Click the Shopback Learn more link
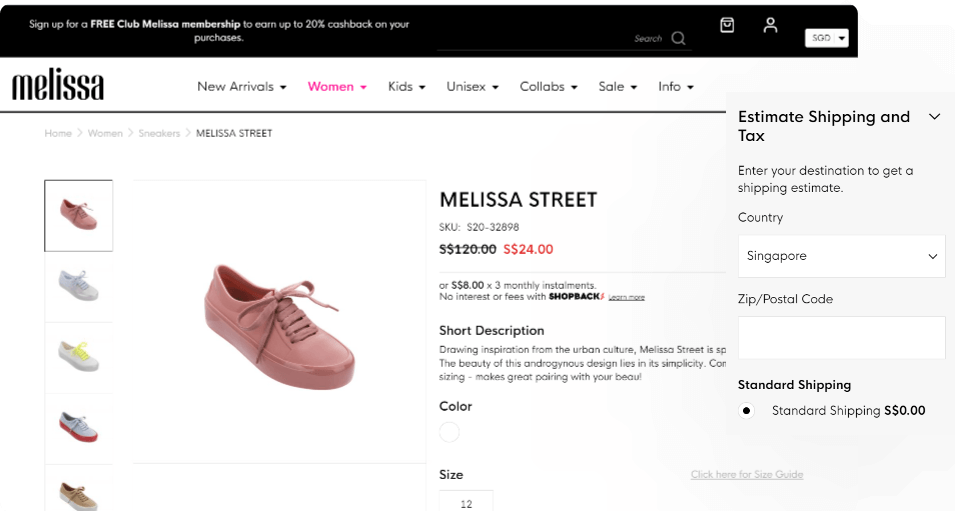 click(x=626, y=298)
